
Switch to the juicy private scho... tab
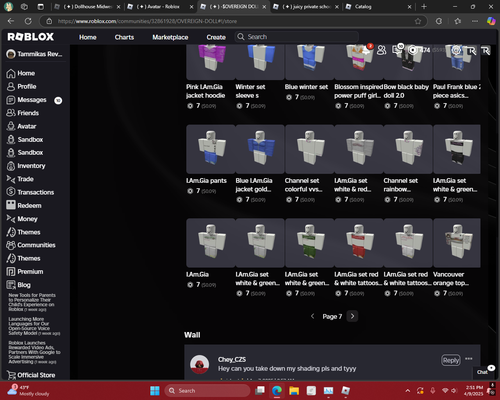click(306, 7)
